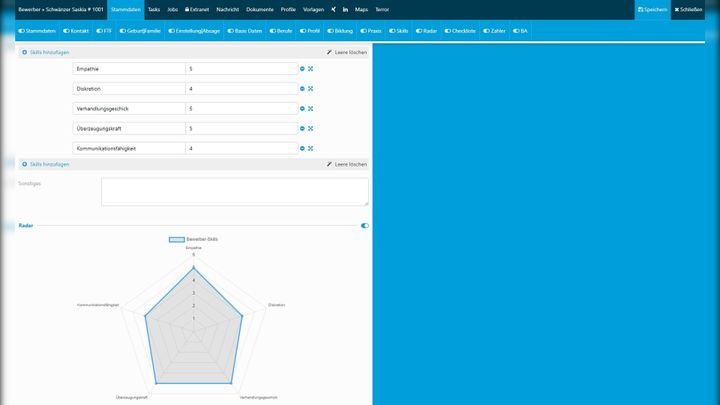Open the Dokumente tab
Screen dimensions: 720x405
pos(259,9)
